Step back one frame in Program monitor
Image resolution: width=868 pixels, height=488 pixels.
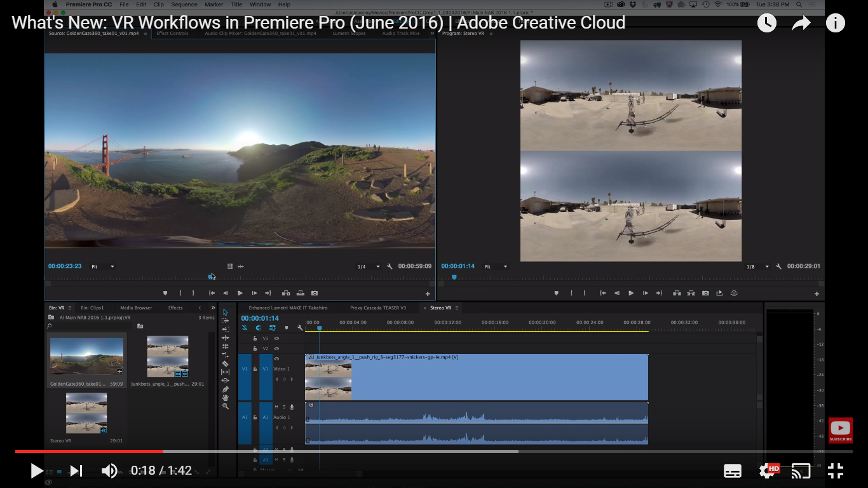tap(616, 293)
